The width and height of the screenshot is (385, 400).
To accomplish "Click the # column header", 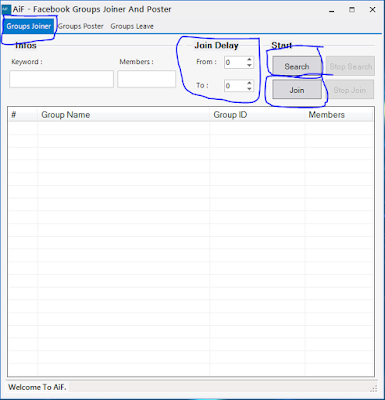I will pyautogui.click(x=22, y=115).
